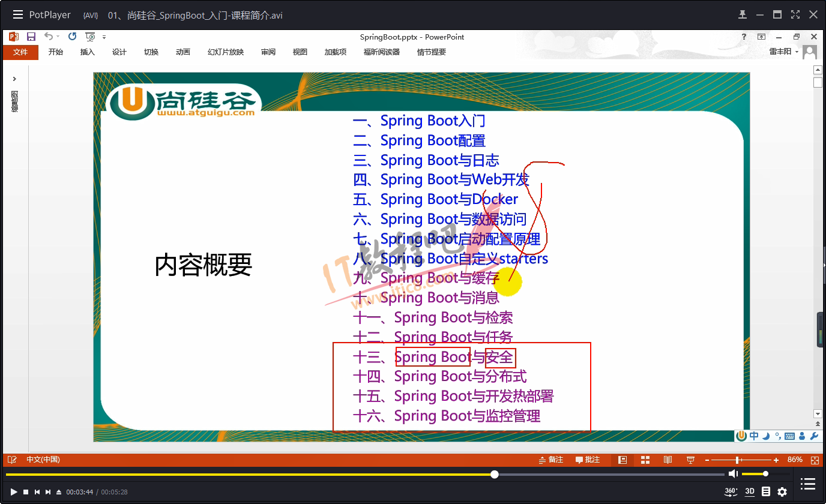Skip to next file button
The height and width of the screenshot is (504, 826).
click(x=48, y=492)
